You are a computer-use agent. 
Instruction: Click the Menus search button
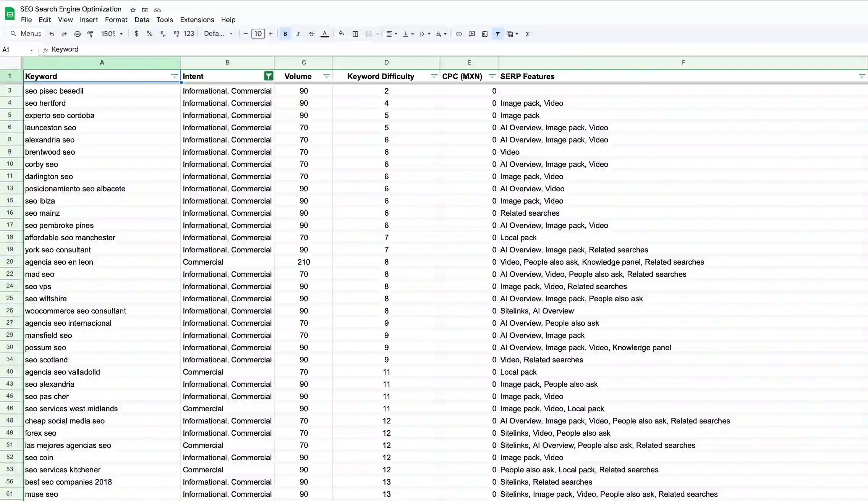click(26, 34)
